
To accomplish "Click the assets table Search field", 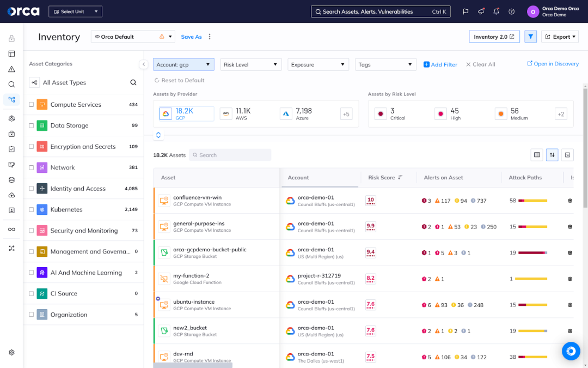I will [230, 155].
